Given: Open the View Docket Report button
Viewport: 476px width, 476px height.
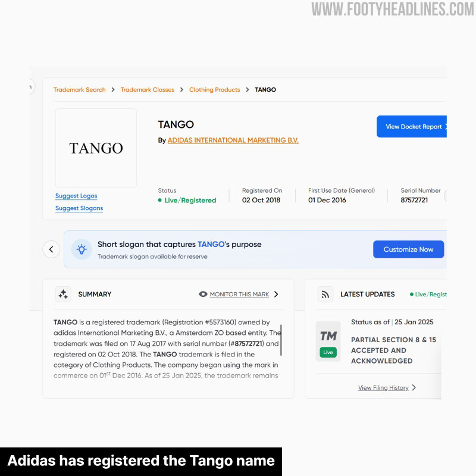Looking at the screenshot, I should [412, 126].
